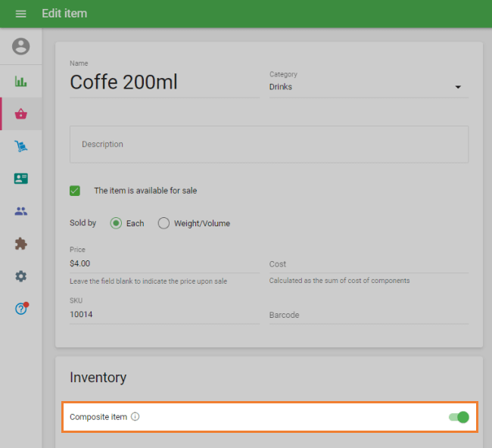This screenshot has width=492, height=448.
Task: Click the Edit item header title
Action: coord(64,14)
